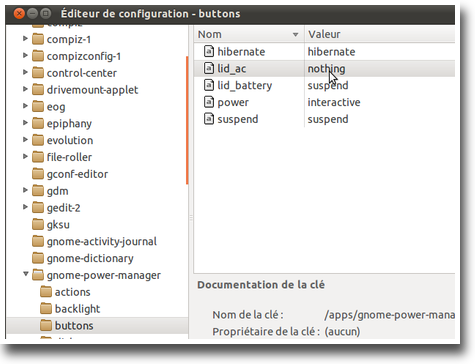Expand the epiphany tree node
475x364 pixels.
click(25, 123)
